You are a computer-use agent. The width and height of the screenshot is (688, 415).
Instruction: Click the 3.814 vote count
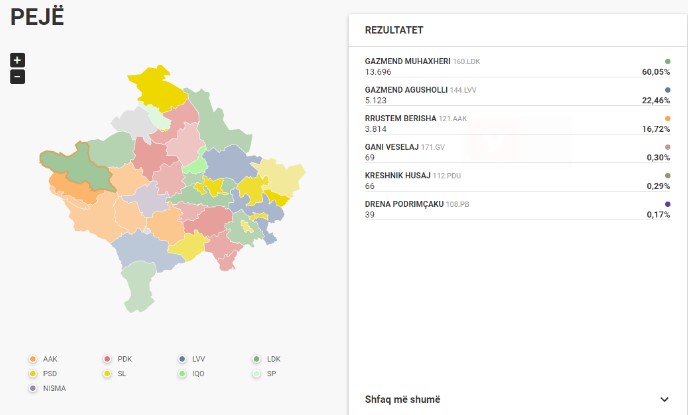click(x=376, y=129)
